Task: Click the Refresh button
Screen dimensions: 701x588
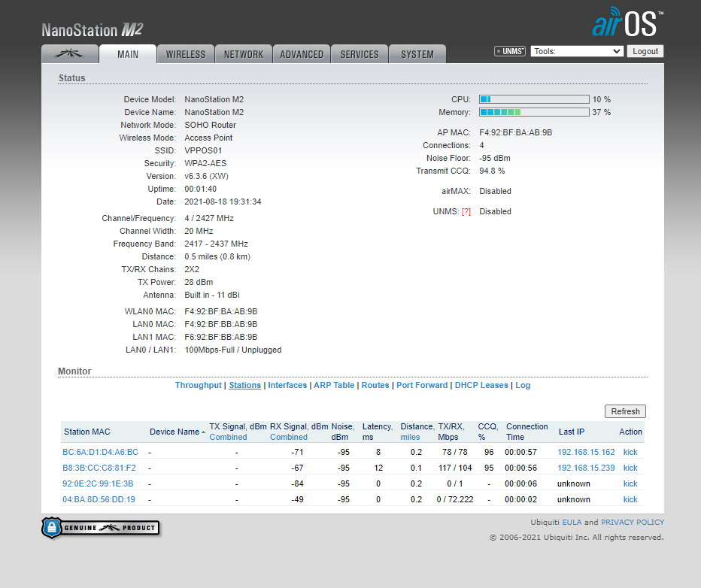Action: 625,411
